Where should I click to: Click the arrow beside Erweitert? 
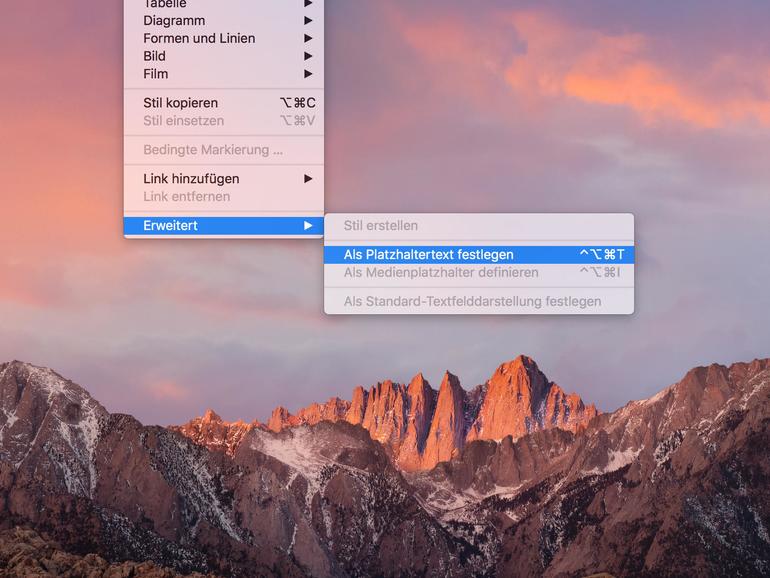tap(308, 225)
